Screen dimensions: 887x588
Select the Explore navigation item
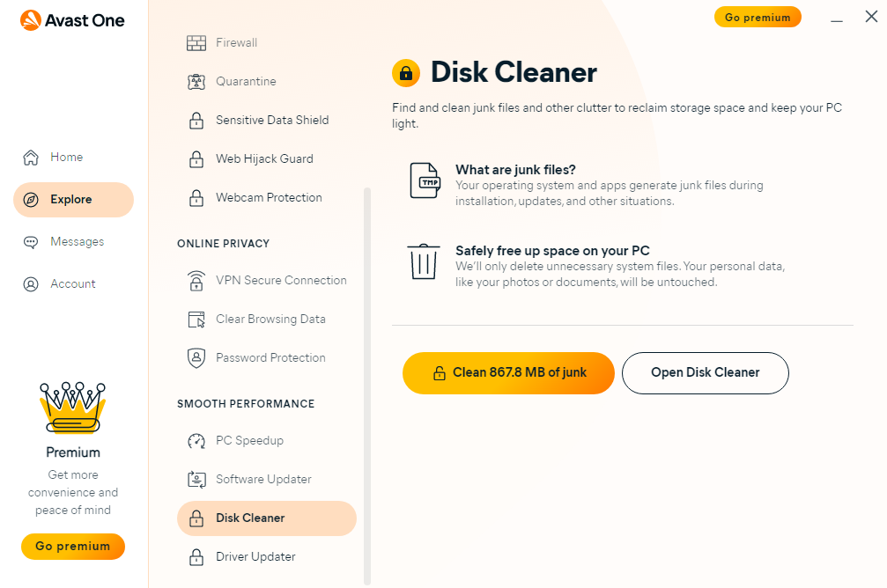tap(73, 200)
